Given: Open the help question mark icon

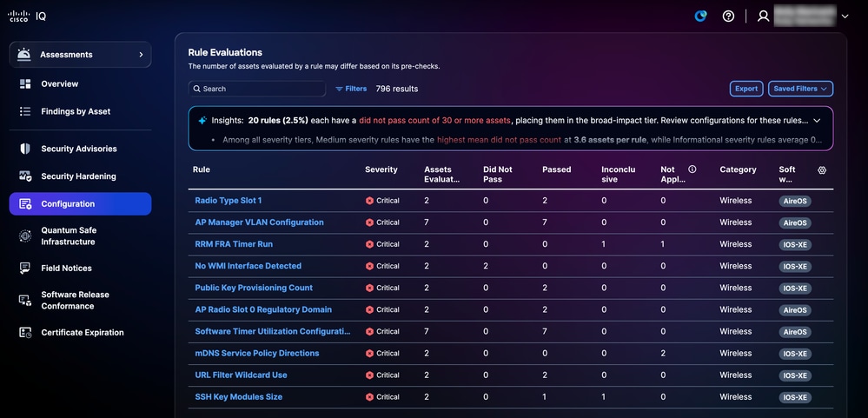Looking at the screenshot, I should [728, 16].
